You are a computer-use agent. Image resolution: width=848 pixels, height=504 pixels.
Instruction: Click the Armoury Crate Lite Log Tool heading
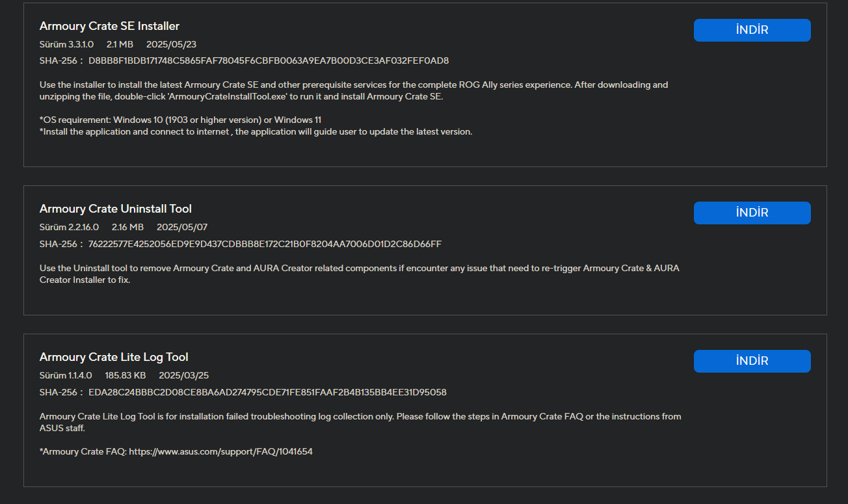pos(114,357)
